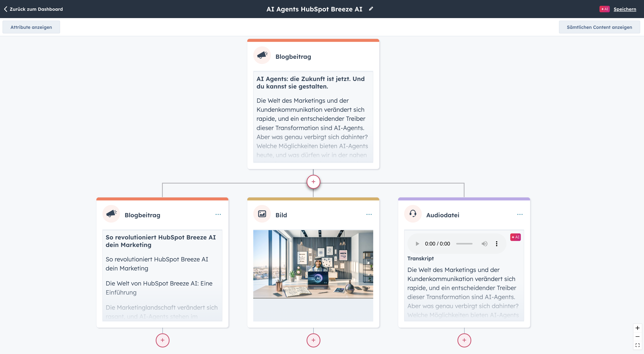This screenshot has height=354, width=644.
Task: Click the lower-left Blogbeitrag card title
Action: point(142,215)
